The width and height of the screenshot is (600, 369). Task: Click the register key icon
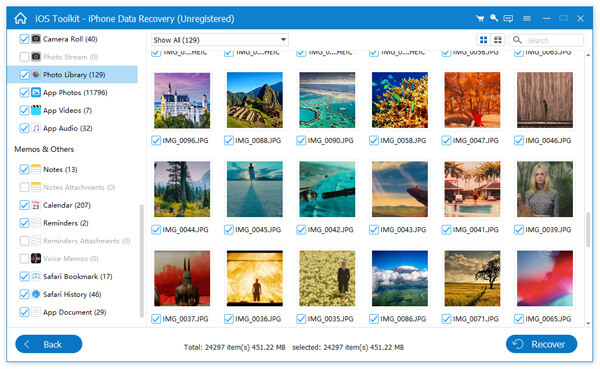[494, 18]
